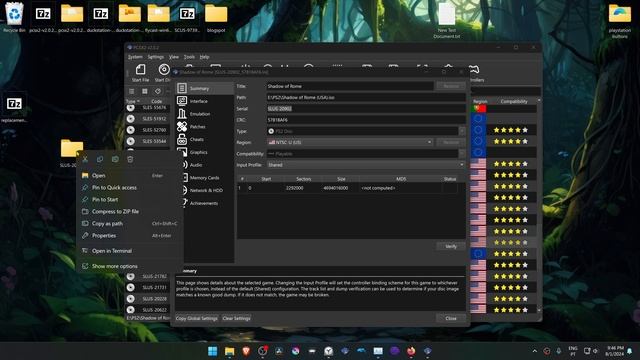Choose Pin to Start
The height and width of the screenshot is (360, 640).
click(129, 200)
